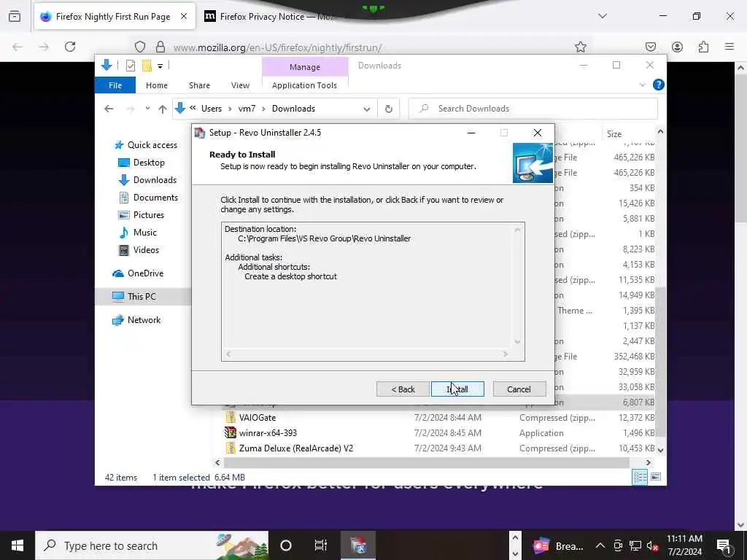Show hidden system tray icons
This screenshot has width=747, height=560.
pyautogui.click(x=600, y=545)
